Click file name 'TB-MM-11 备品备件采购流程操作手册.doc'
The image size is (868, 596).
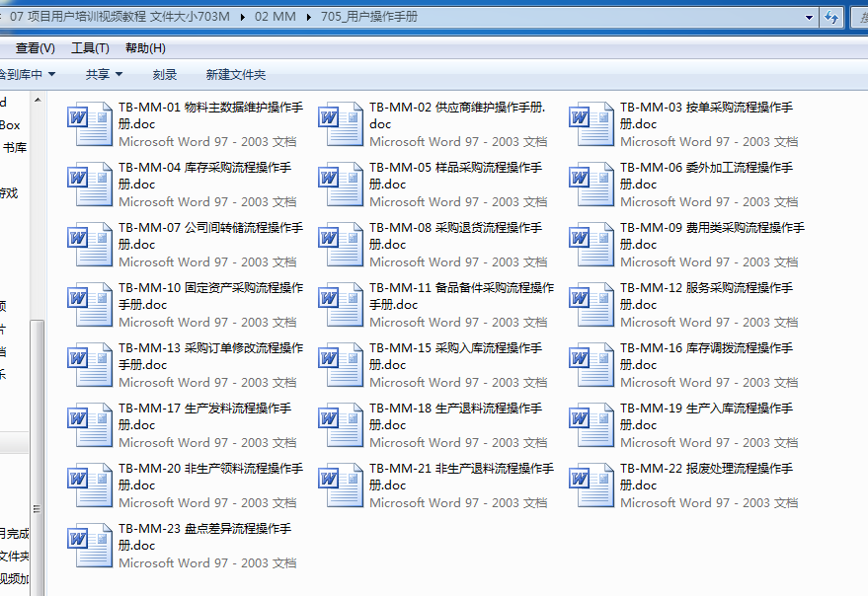tap(462, 297)
